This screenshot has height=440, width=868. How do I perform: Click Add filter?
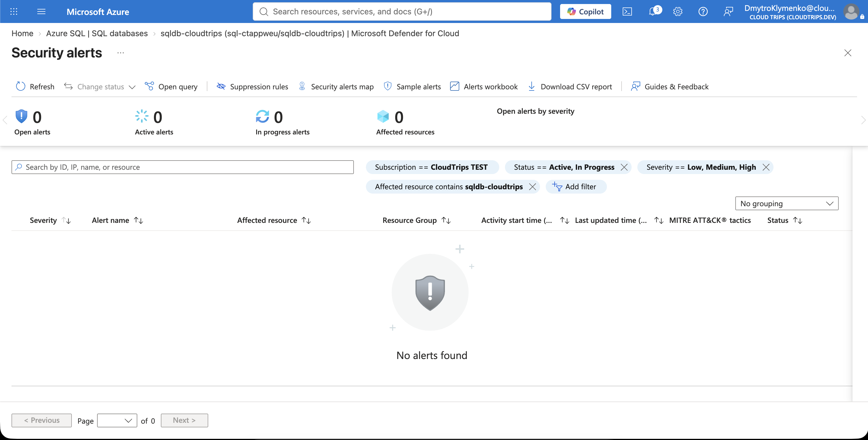tap(576, 187)
